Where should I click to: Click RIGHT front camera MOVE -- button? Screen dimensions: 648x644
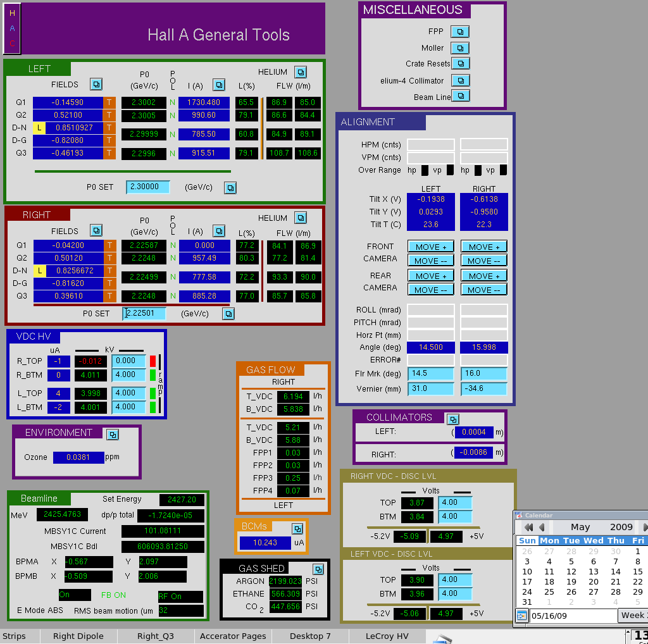pyautogui.click(x=484, y=261)
